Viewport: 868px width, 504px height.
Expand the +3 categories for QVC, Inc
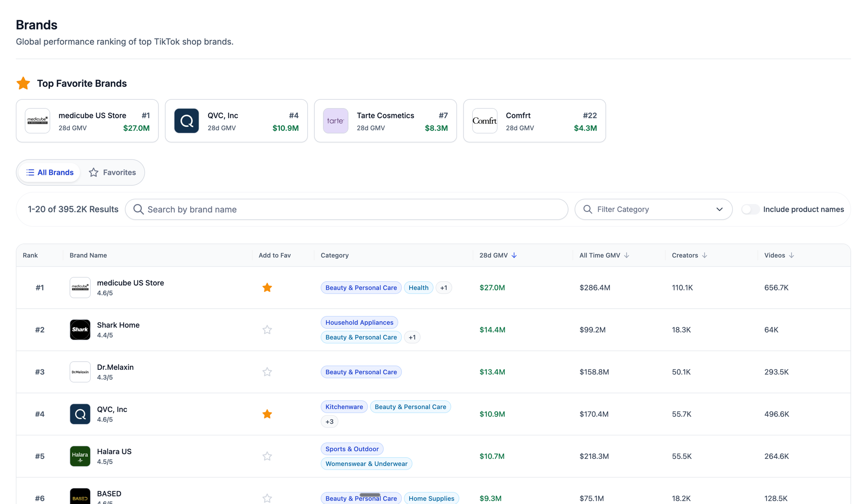coord(329,421)
